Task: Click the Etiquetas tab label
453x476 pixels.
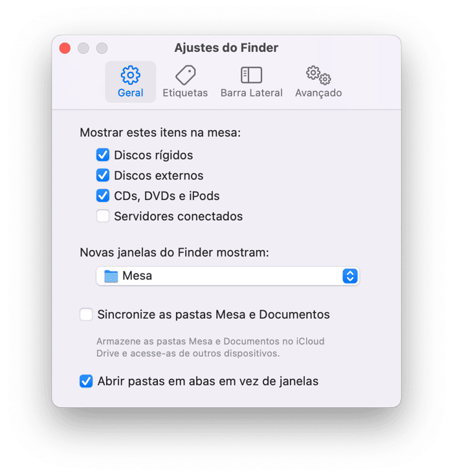Action: pyautogui.click(x=185, y=93)
